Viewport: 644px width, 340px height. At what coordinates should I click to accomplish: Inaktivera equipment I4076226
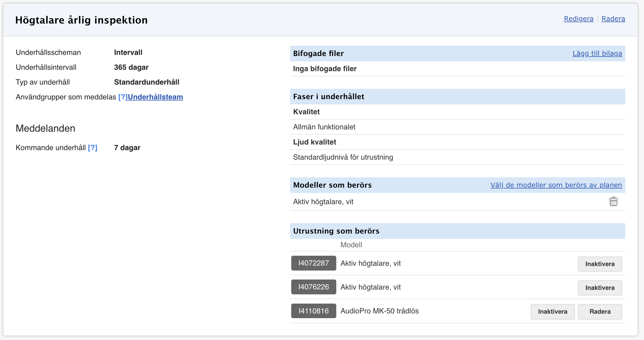(x=600, y=288)
